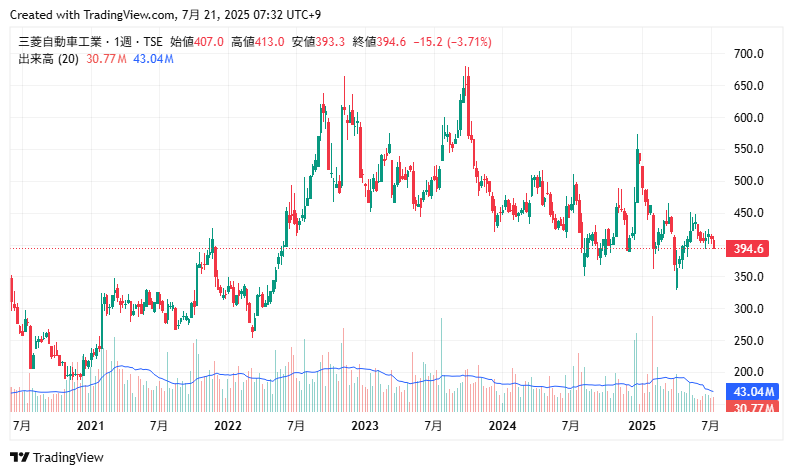The height and width of the screenshot is (475, 793).
Task: Click the 350.0 price axis label
Action: click(748, 277)
